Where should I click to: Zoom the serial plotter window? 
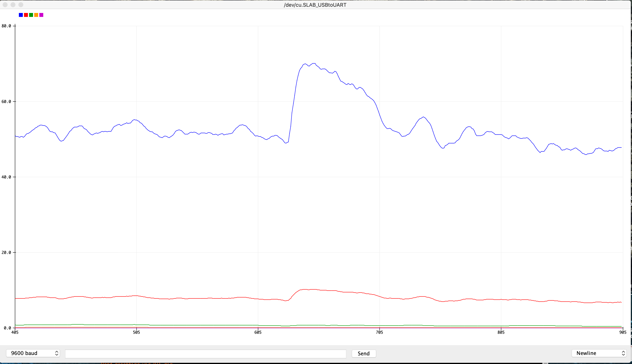tap(21, 5)
